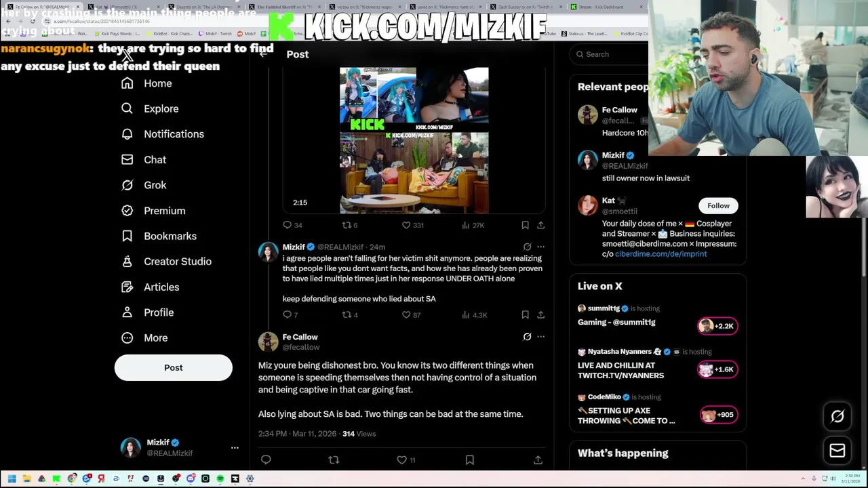Screen dimensions: 868x488
Task: Click the '314 Views' count
Action: [x=359, y=434]
